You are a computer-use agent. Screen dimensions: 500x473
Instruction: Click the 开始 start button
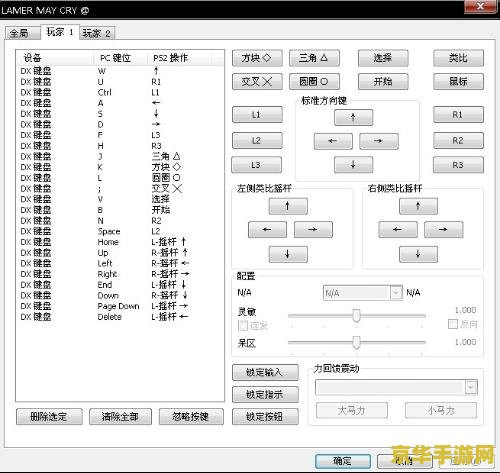(383, 81)
